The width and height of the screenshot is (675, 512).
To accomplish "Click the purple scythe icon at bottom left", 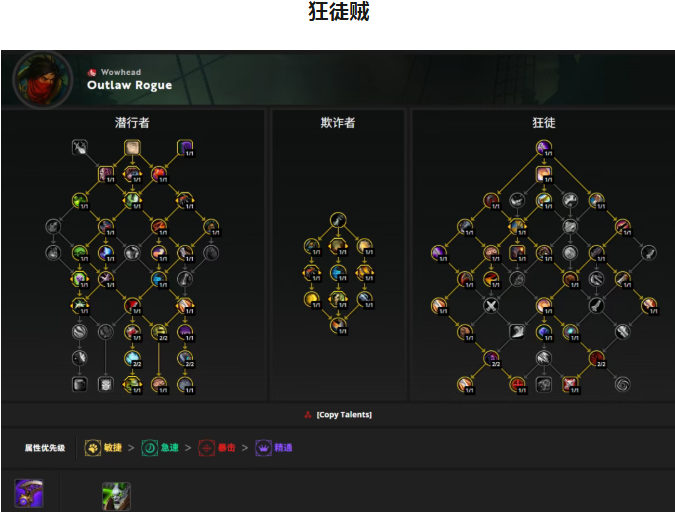I will 29,493.
